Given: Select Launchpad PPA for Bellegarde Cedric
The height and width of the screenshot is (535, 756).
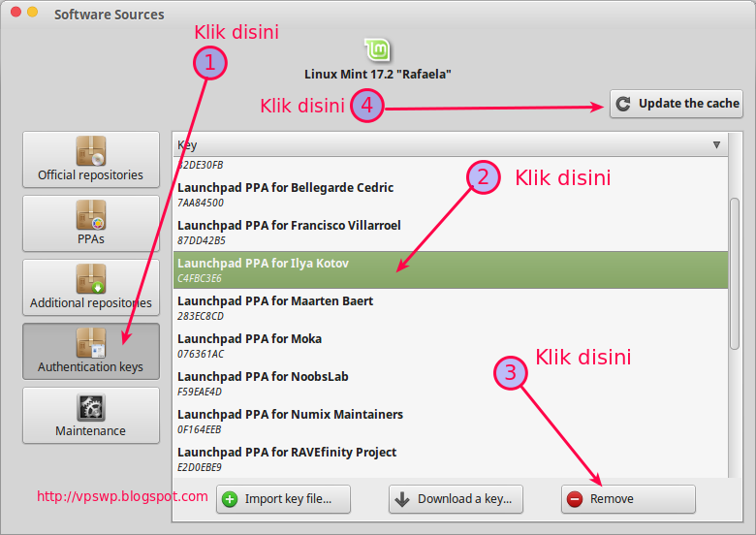Looking at the screenshot, I should tap(451, 195).
